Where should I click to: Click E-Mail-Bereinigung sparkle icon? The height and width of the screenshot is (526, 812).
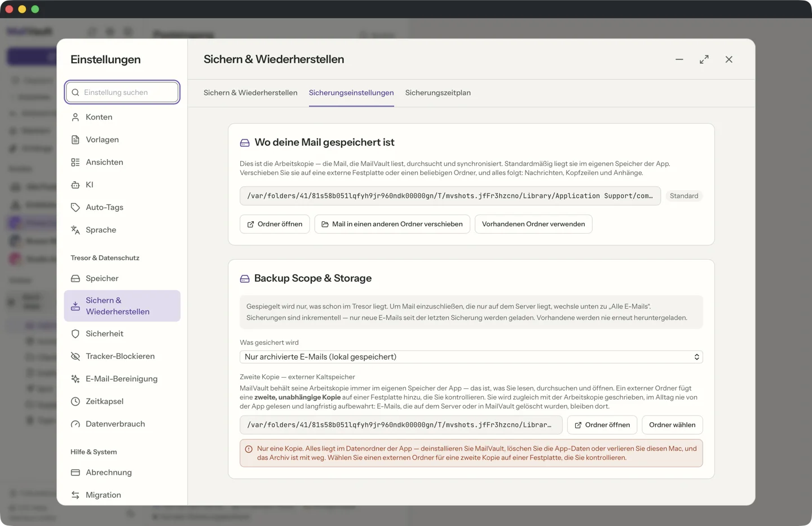coord(75,379)
